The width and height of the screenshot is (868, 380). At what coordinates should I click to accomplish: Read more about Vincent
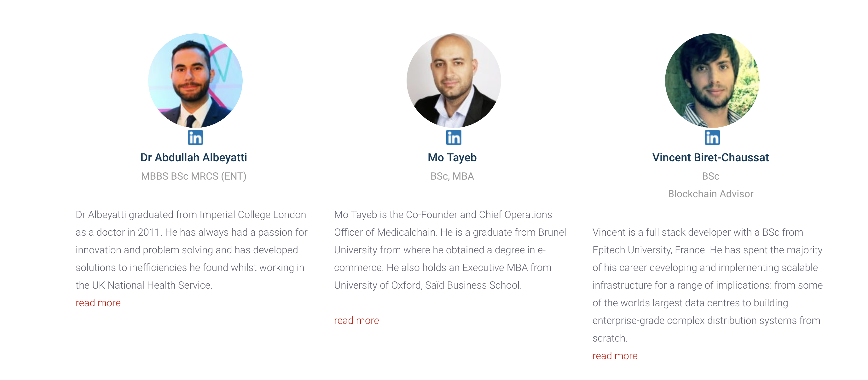tap(615, 356)
